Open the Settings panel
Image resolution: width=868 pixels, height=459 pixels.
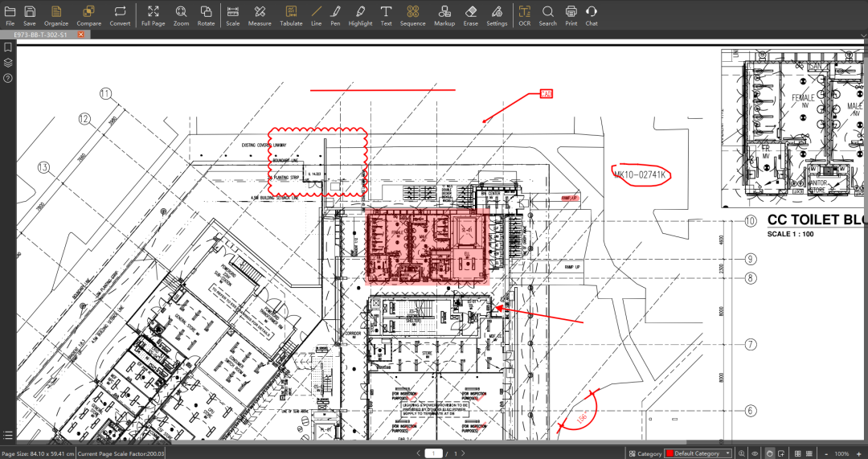pyautogui.click(x=497, y=15)
